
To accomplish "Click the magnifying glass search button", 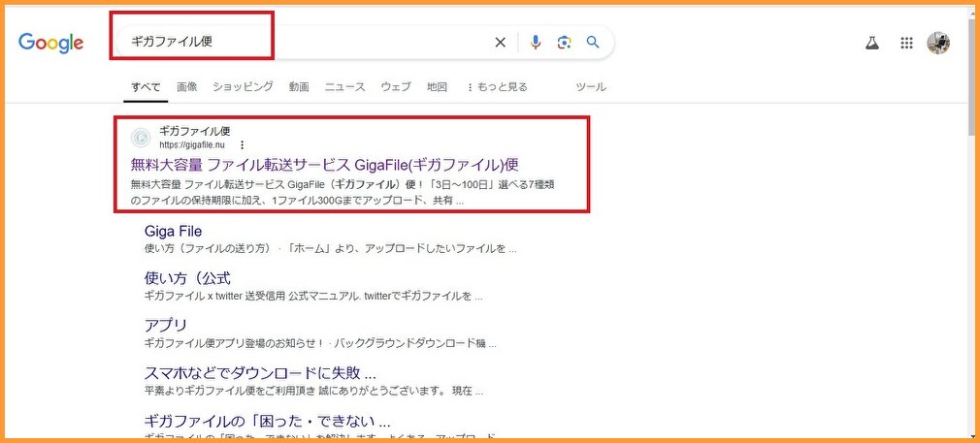I will (x=593, y=43).
